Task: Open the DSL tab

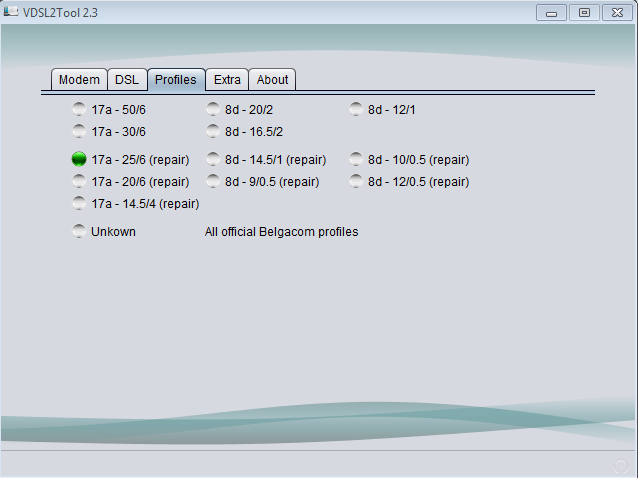Action: coord(127,80)
